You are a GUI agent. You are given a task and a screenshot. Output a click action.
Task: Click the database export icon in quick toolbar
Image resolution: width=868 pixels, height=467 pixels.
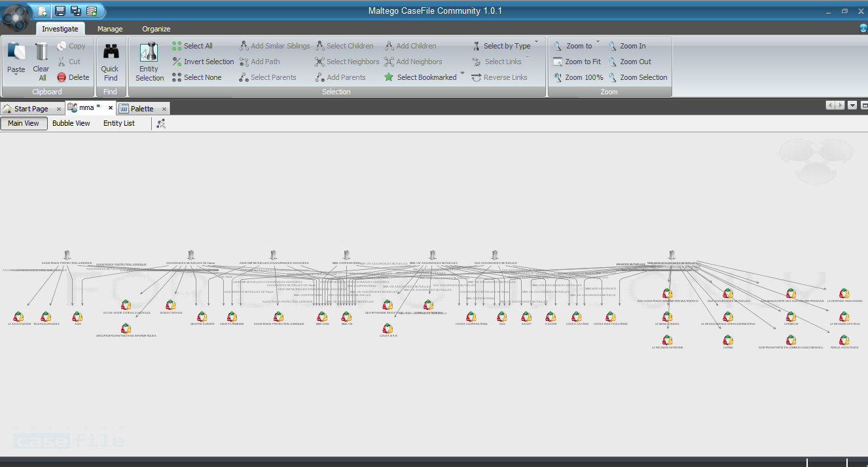tap(92, 10)
